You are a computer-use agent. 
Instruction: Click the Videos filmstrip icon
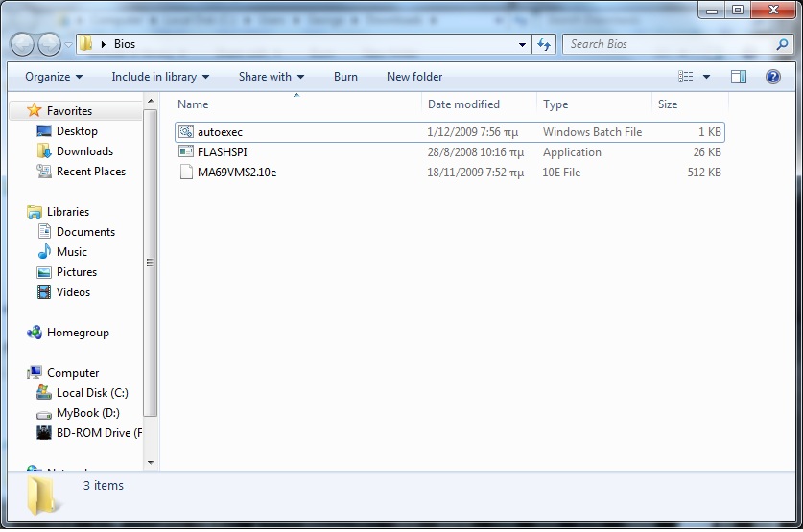(x=44, y=291)
